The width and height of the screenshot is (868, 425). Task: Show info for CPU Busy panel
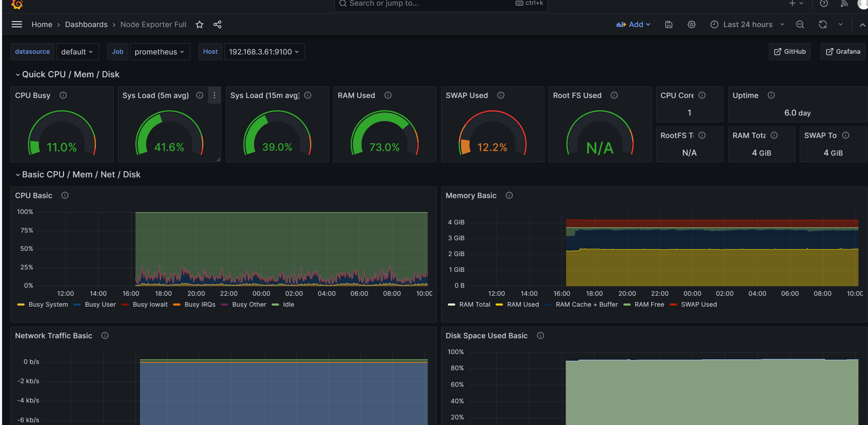[63, 95]
